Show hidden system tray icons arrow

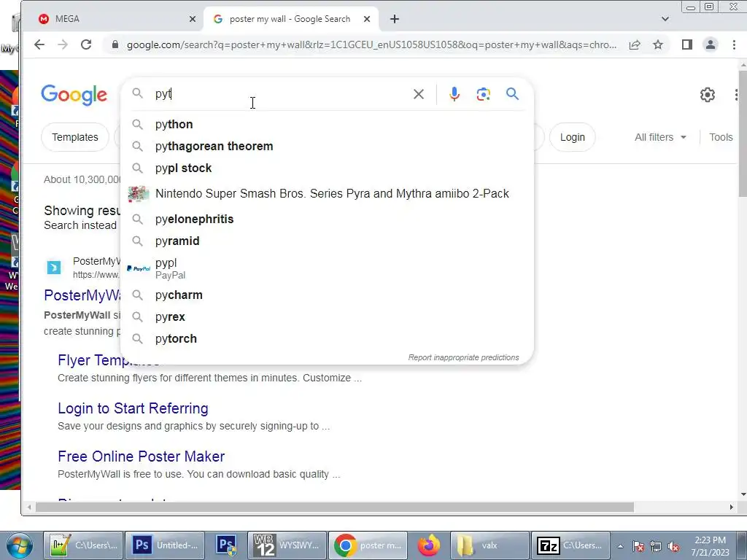[620, 546]
